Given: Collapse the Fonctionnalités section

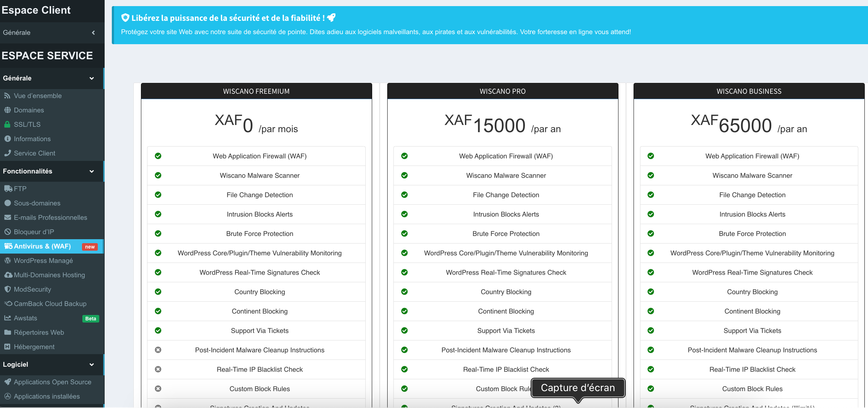Looking at the screenshot, I should [92, 171].
